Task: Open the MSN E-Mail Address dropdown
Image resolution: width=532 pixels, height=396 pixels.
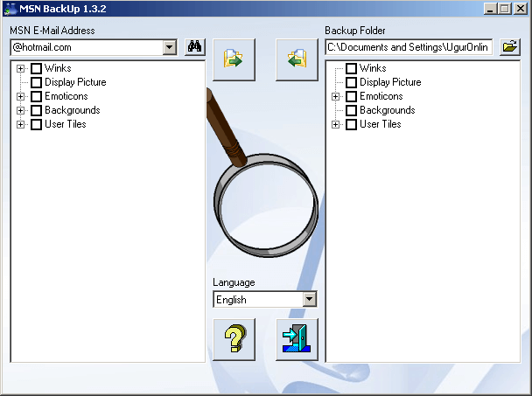Action: (x=170, y=47)
